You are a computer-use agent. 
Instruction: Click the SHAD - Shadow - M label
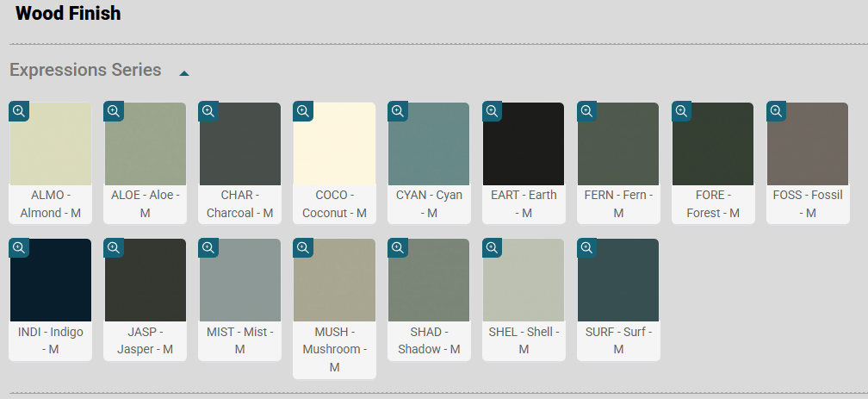click(429, 340)
